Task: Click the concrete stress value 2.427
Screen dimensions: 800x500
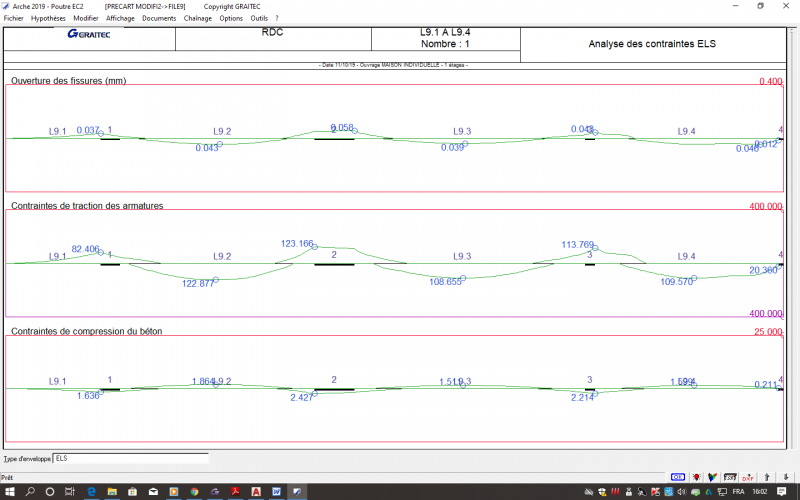Action: click(302, 397)
